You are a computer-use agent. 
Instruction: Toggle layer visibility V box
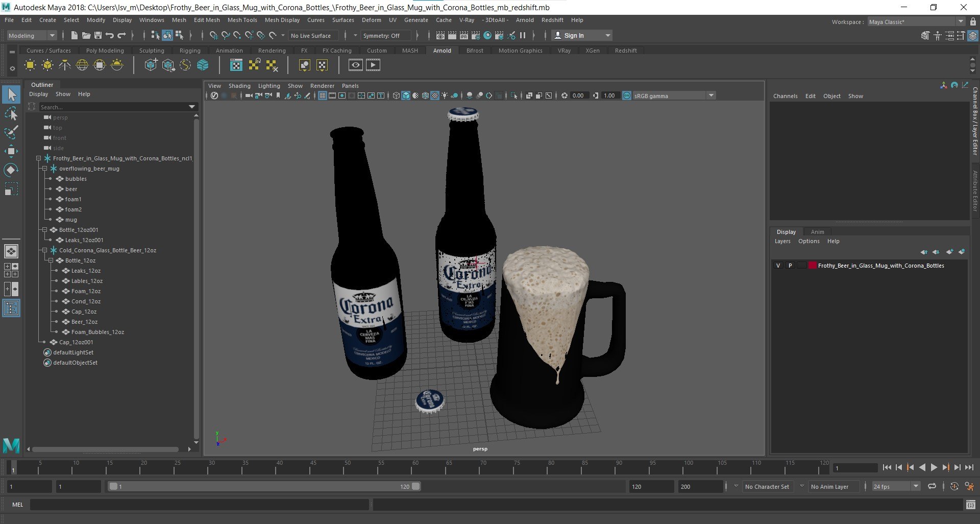[778, 266]
